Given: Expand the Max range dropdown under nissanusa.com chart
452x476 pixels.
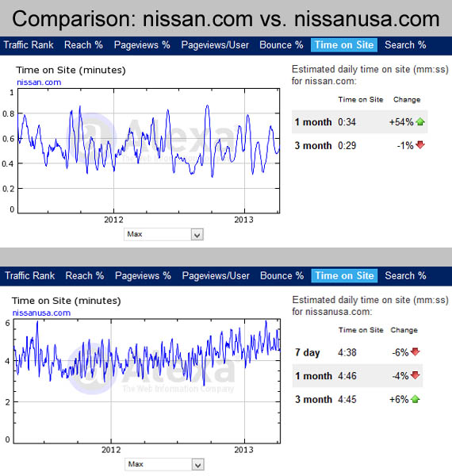Looking at the screenshot, I should pyautogui.click(x=164, y=464).
